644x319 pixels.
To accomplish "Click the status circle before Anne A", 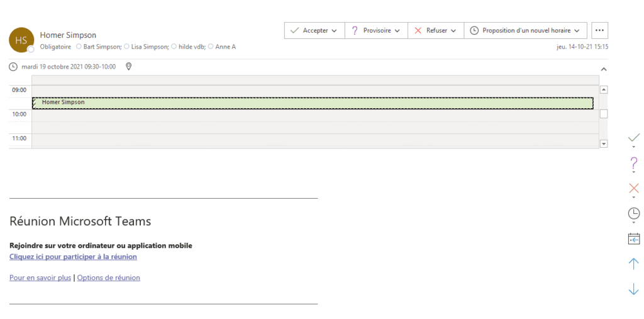I will tap(211, 47).
